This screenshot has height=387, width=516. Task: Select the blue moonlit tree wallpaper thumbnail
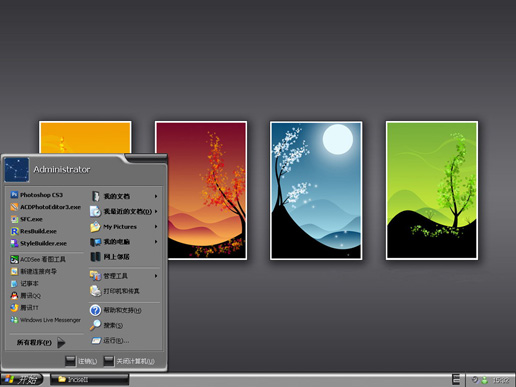[316, 191]
